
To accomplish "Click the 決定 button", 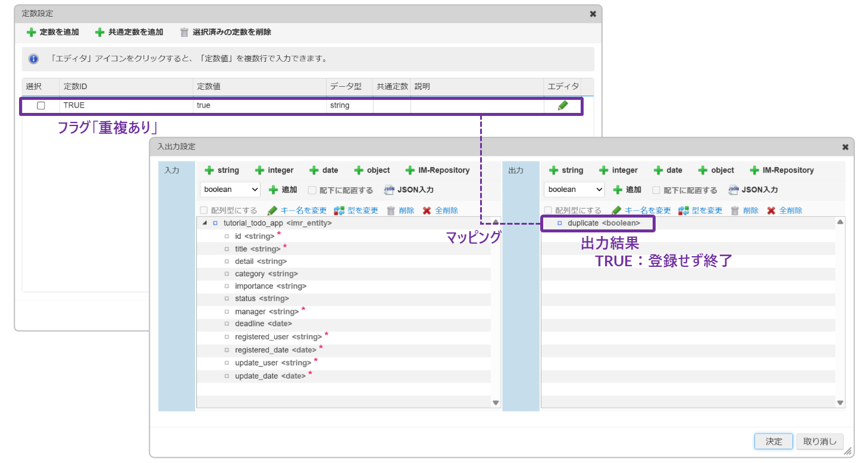I will point(773,441).
